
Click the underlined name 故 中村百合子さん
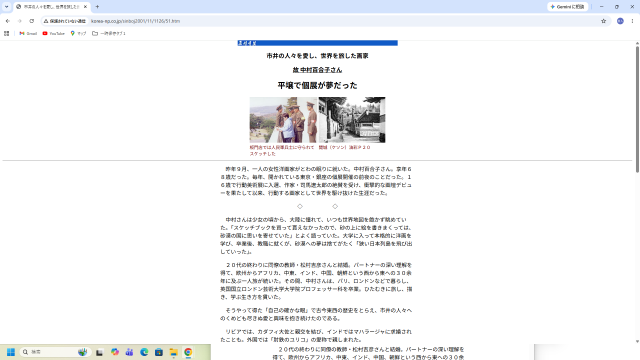click(x=317, y=70)
